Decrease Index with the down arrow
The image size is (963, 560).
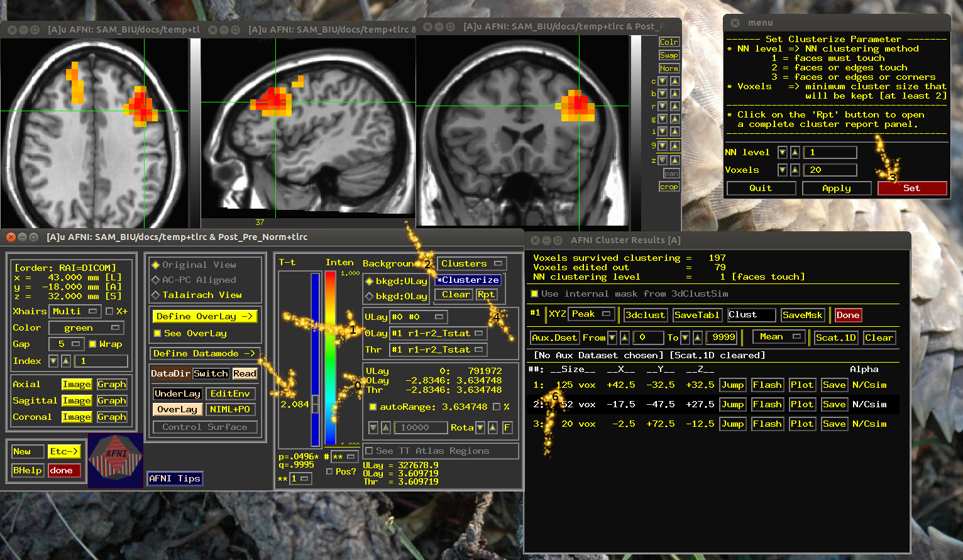tap(53, 361)
